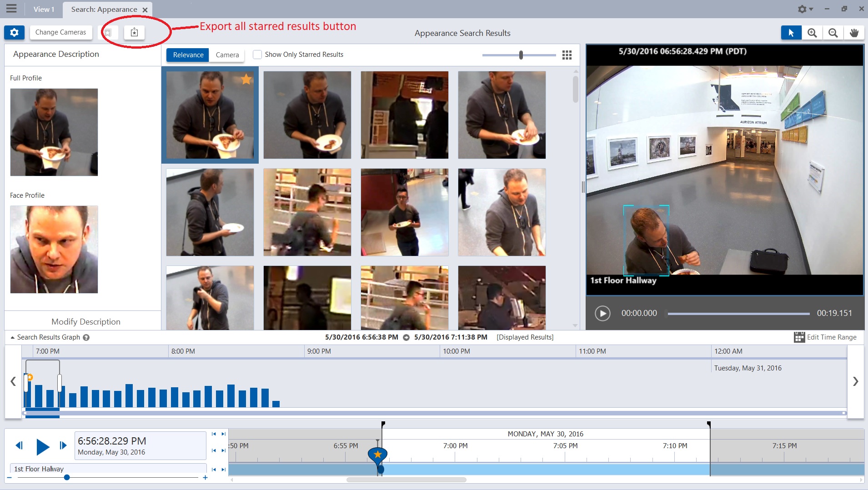868x490 pixels.
Task: Activate the Zoom Out magnifier tool
Action: point(833,33)
